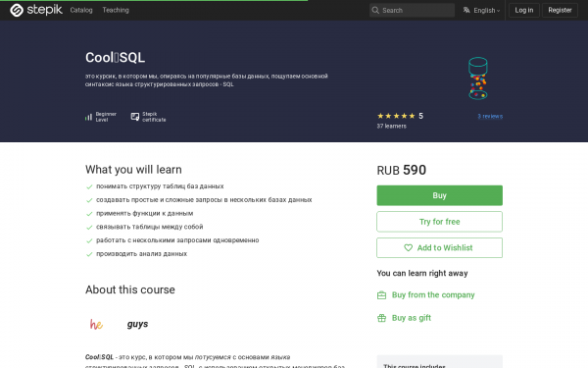Focus the Search input field
This screenshot has height=368, width=588.
(x=413, y=10)
